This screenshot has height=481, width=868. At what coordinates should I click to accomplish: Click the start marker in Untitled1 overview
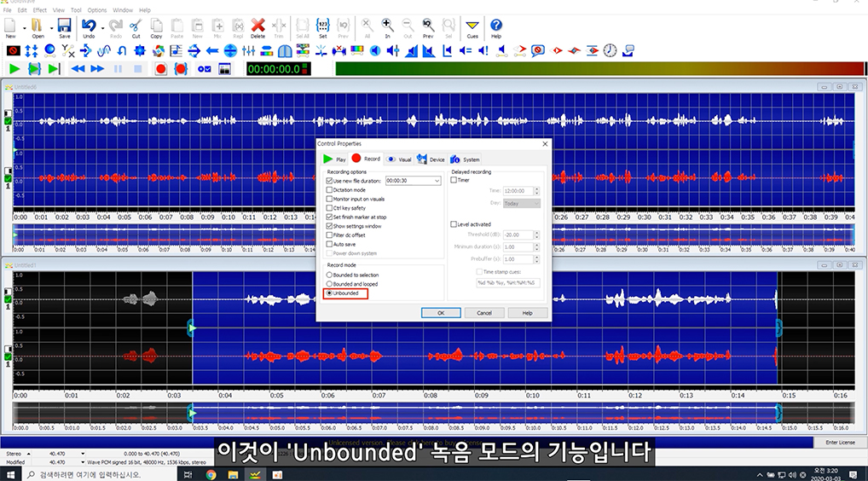[192, 413]
